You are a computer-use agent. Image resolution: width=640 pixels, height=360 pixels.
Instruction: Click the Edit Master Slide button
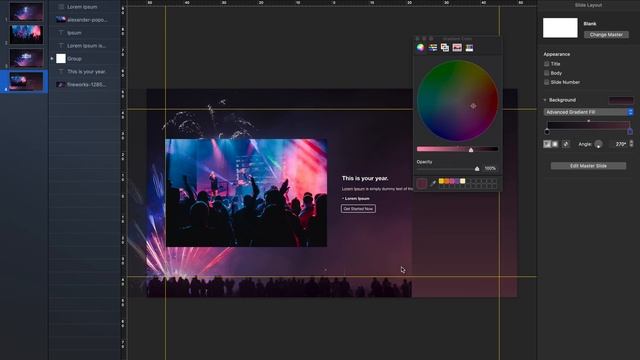coord(588,166)
